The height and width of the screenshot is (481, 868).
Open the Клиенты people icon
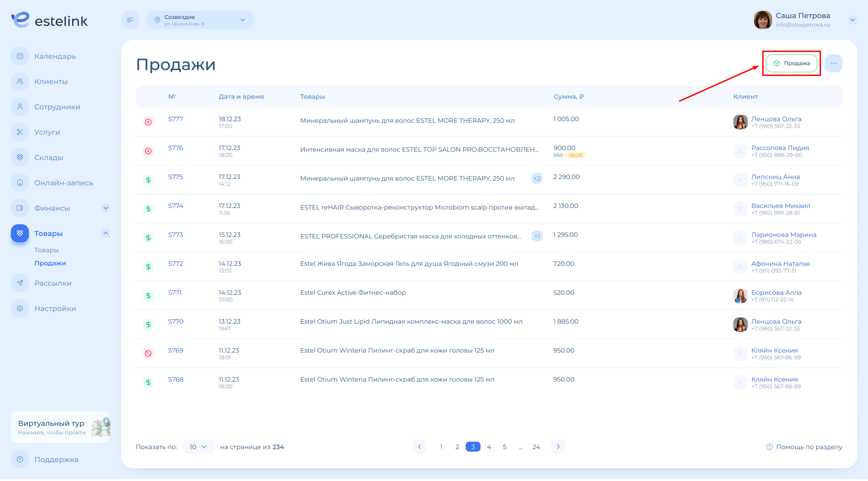coord(20,81)
